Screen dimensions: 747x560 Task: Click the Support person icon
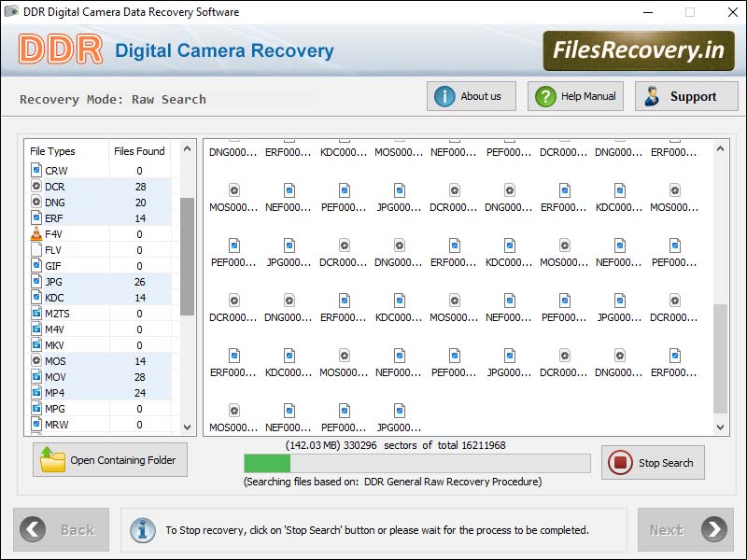pyautogui.click(x=652, y=95)
